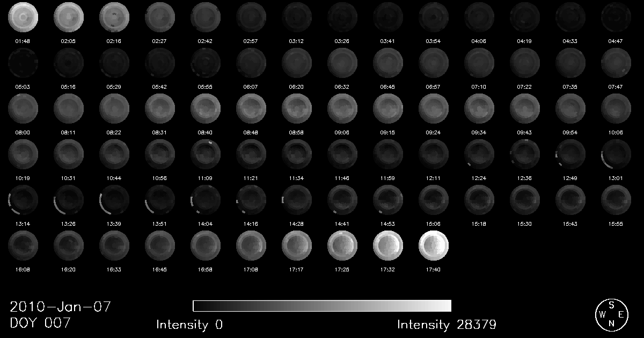644x338 pixels.
Task: Choose the disk image at 07:10
Action: pyautogui.click(x=479, y=63)
